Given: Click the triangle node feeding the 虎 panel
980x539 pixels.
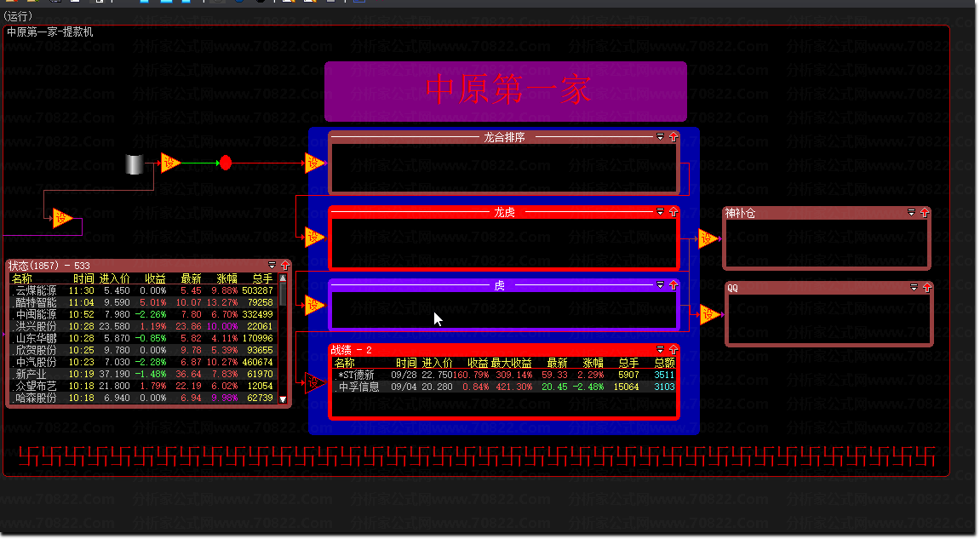Looking at the screenshot, I should click(x=314, y=305).
